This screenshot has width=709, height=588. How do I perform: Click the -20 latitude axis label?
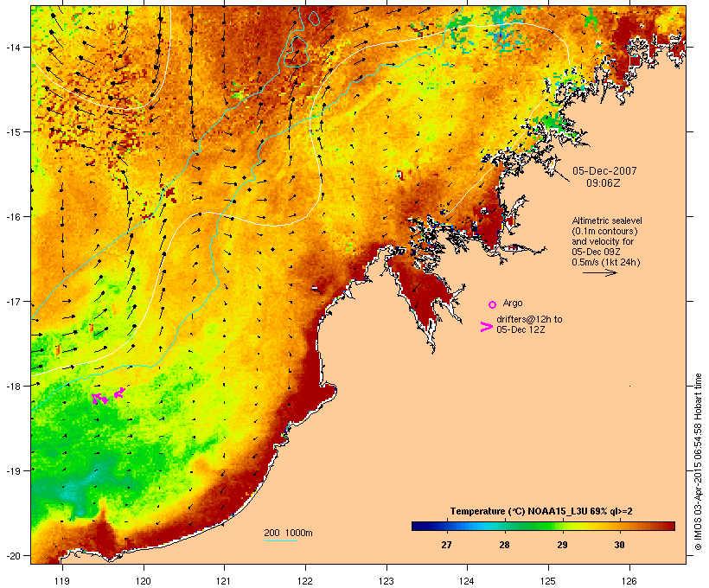[x=12, y=555]
